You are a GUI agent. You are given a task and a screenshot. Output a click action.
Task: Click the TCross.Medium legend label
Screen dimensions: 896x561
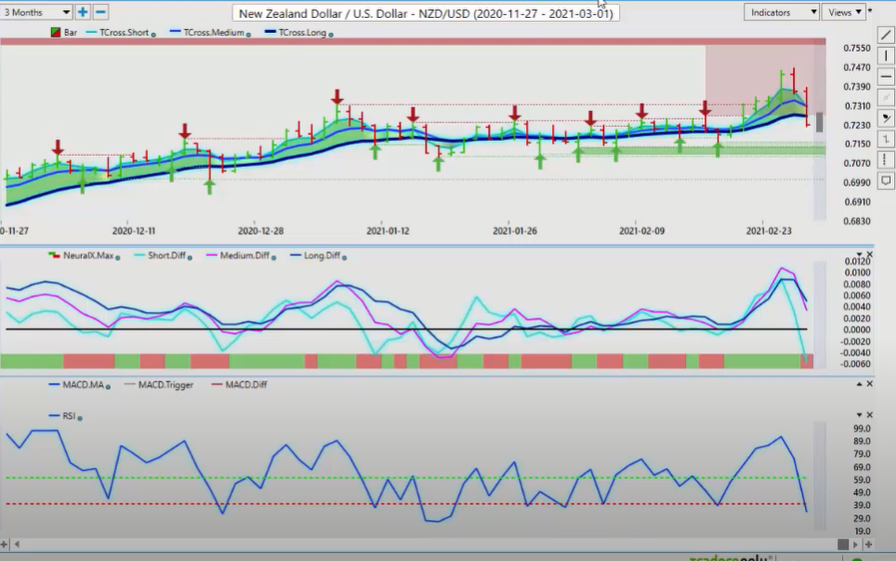point(213,33)
